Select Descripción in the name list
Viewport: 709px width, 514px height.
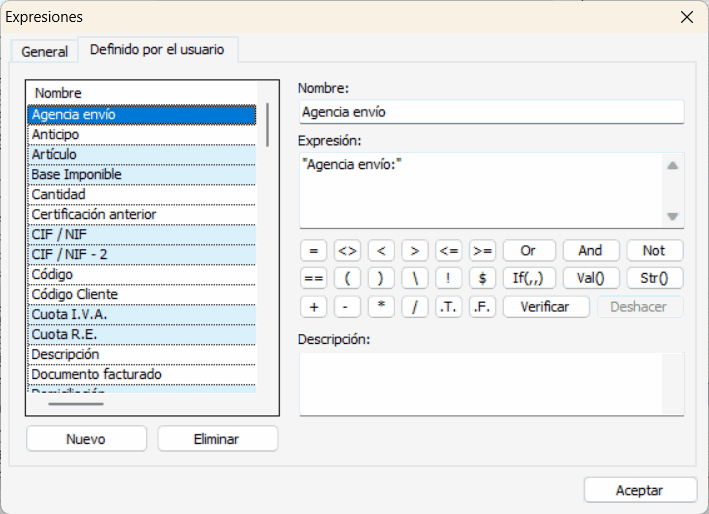(x=142, y=354)
